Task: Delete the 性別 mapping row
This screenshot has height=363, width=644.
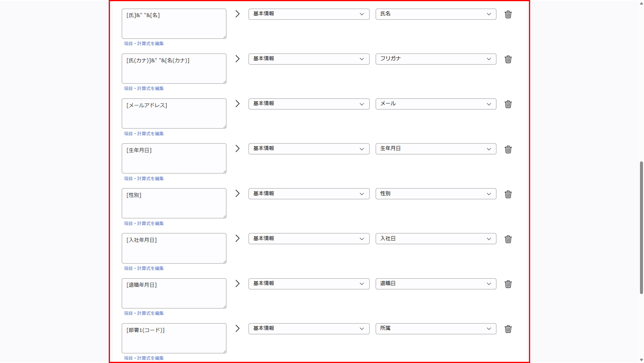Action: click(508, 194)
